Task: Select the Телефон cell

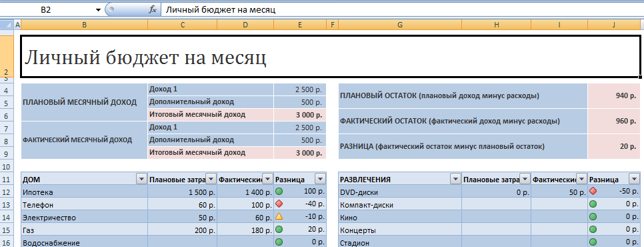Action: [x=84, y=205]
